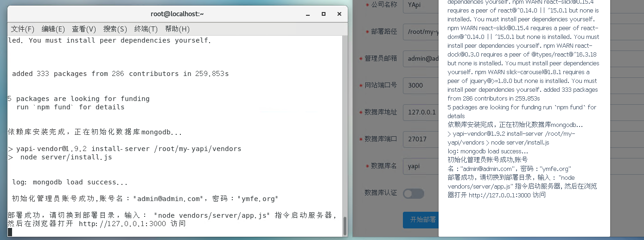The height and width of the screenshot is (240, 644).
Task: Click the 网站端口号 field showing 3000
Action: (x=420, y=85)
